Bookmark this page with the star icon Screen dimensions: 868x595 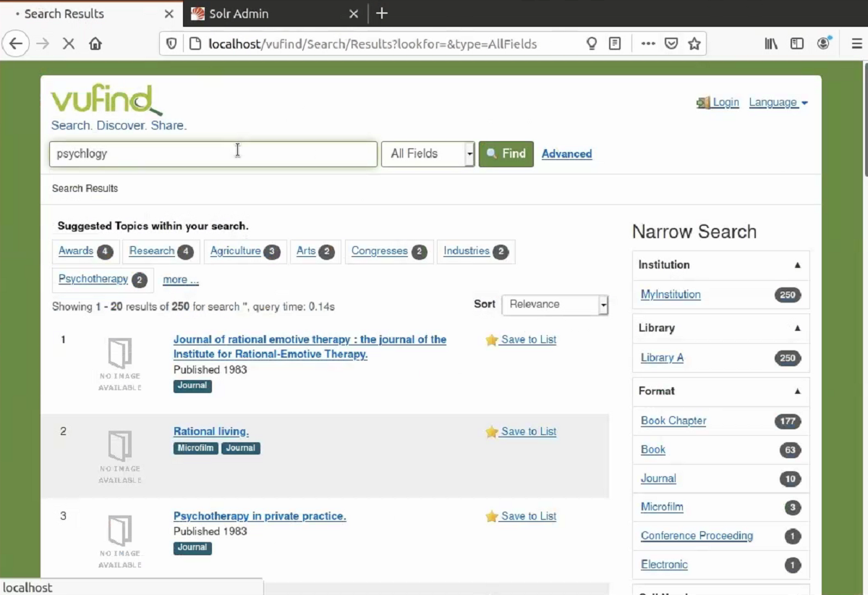tap(694, 44)
